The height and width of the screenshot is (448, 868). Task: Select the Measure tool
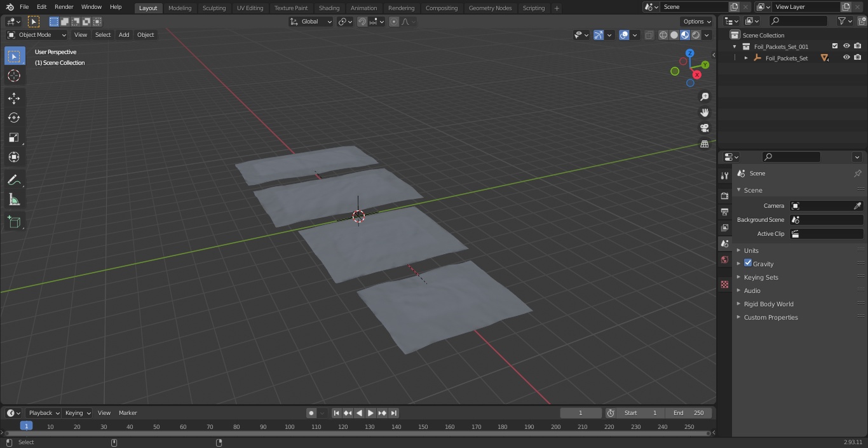point(14,200)
